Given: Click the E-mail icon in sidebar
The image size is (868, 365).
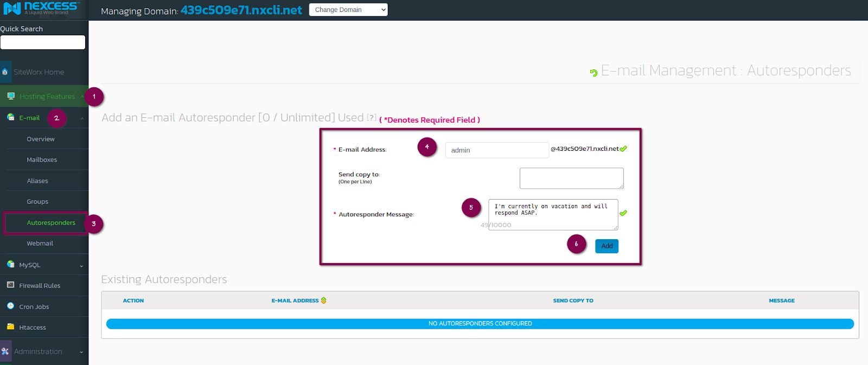Looking at the screenshot, I should coord(10,117).
